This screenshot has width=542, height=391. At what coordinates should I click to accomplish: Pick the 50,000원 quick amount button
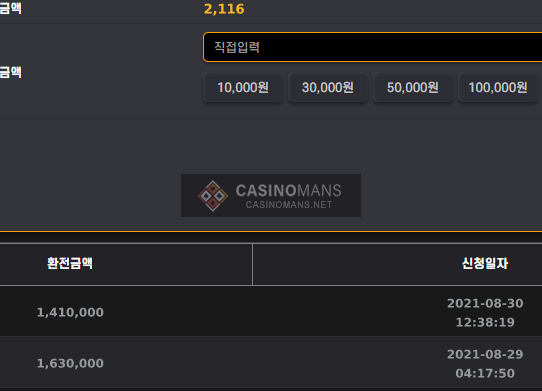pos(413,87)
